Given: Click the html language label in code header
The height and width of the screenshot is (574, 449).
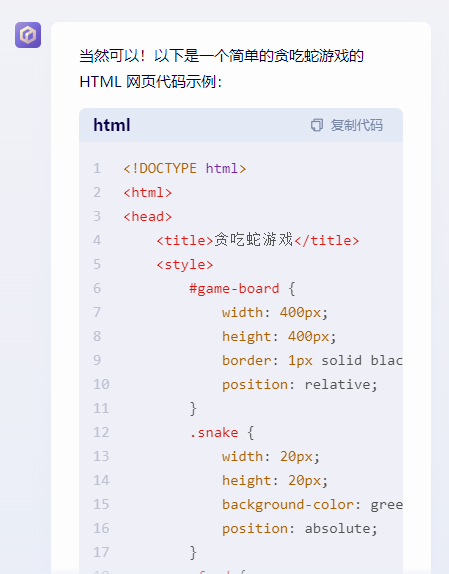Looking at the screenshot, I should [112, 125].
